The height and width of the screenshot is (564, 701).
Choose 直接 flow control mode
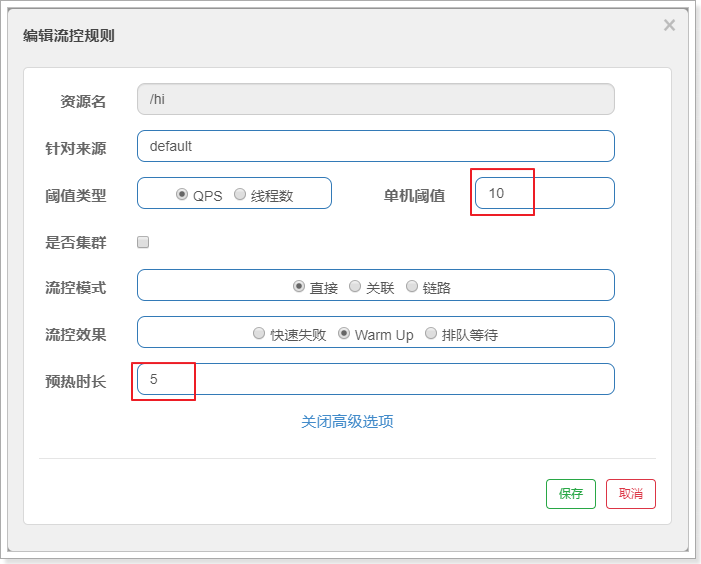299,287
